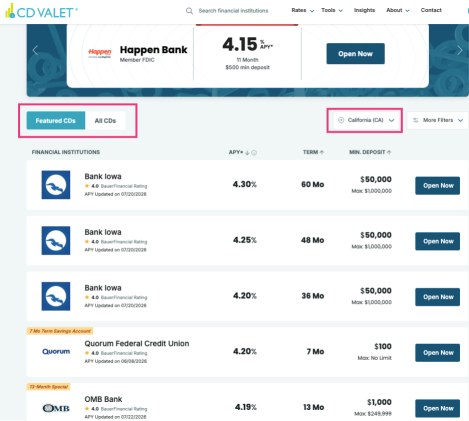Click Bank Iowa name in the 4.25% row
Screen dimensions: 469x421
[x=103, y=232]
